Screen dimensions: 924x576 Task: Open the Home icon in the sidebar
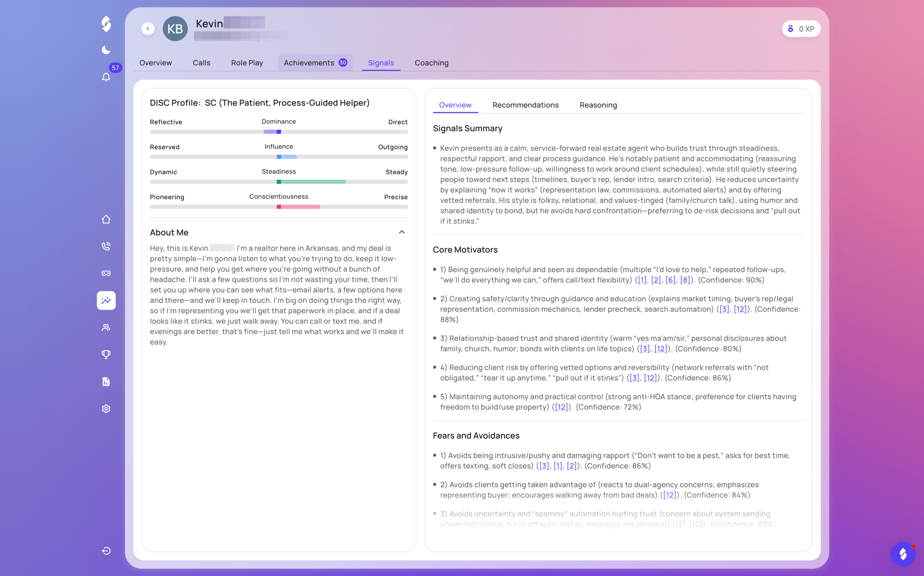point(106,219)
